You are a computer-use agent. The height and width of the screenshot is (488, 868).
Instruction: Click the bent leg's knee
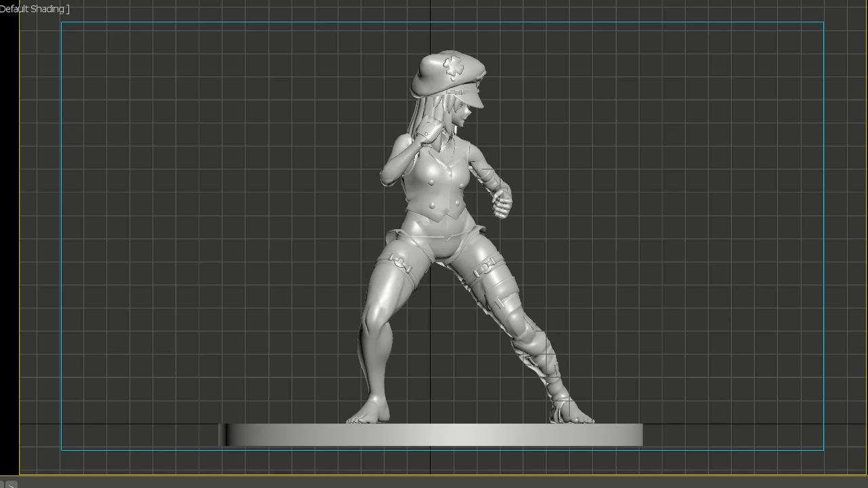tap(376, 319)
